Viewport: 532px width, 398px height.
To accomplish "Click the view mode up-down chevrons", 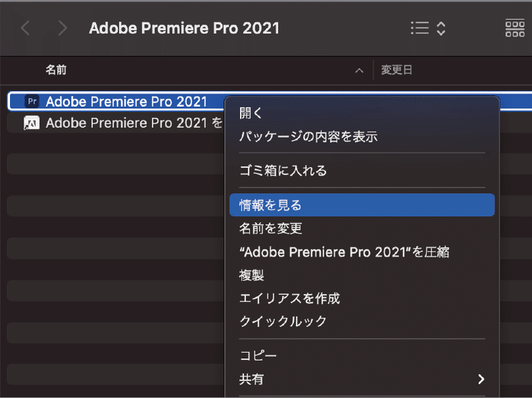I will 441,28.
